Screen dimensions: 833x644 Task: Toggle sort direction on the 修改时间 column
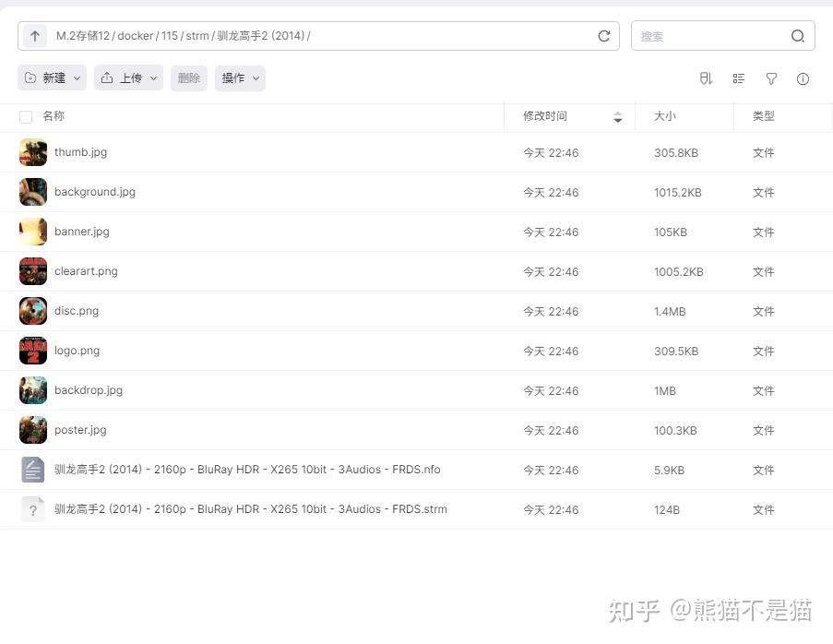(618, 117)
